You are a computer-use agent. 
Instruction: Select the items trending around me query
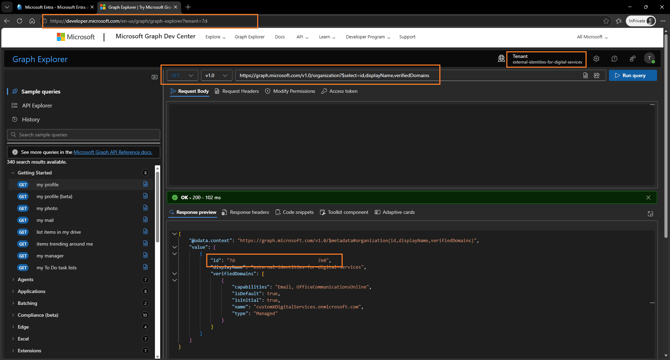click(x=65, y=244)
